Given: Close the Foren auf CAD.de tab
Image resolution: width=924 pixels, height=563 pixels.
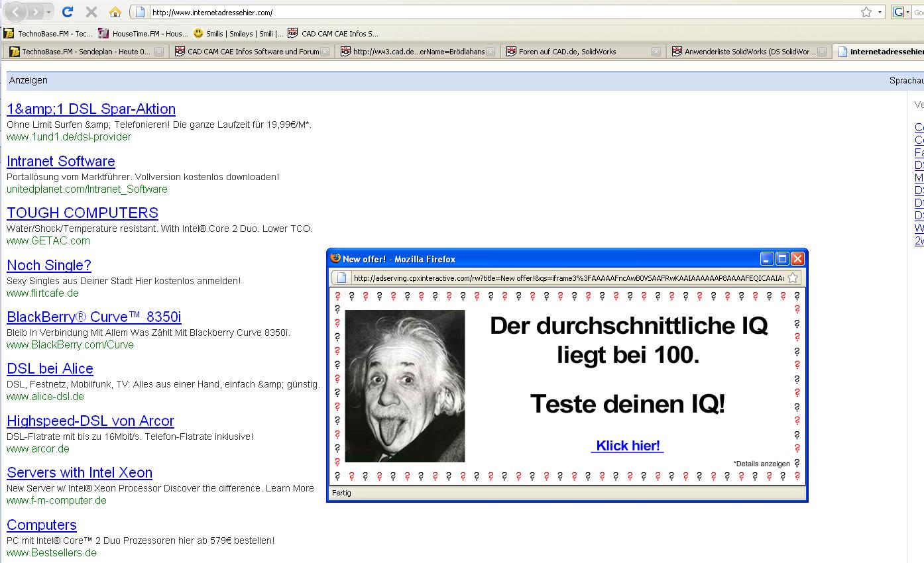Looking at the screenshot, I should (x=656, y=52).
